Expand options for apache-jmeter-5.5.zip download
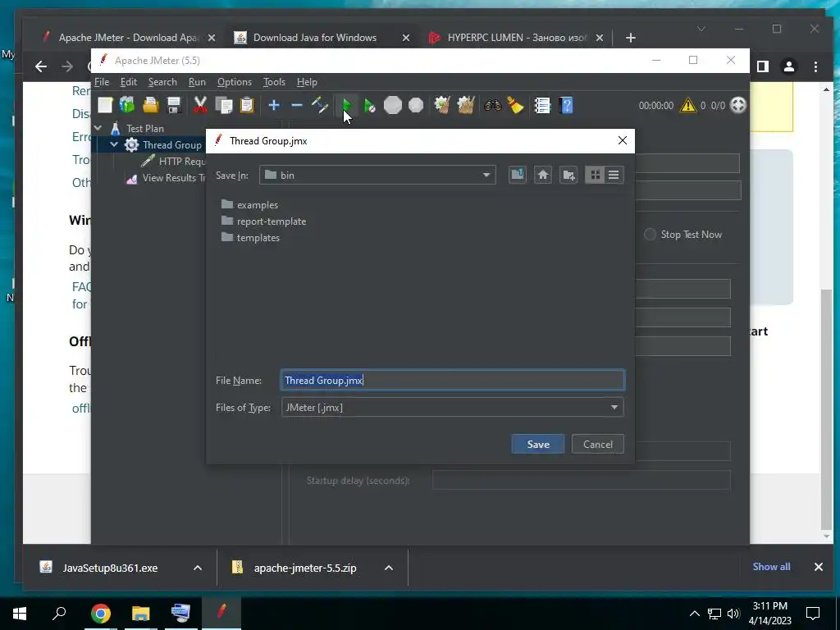Viewport: 840px width, 630px height. [x=389, y=568]
